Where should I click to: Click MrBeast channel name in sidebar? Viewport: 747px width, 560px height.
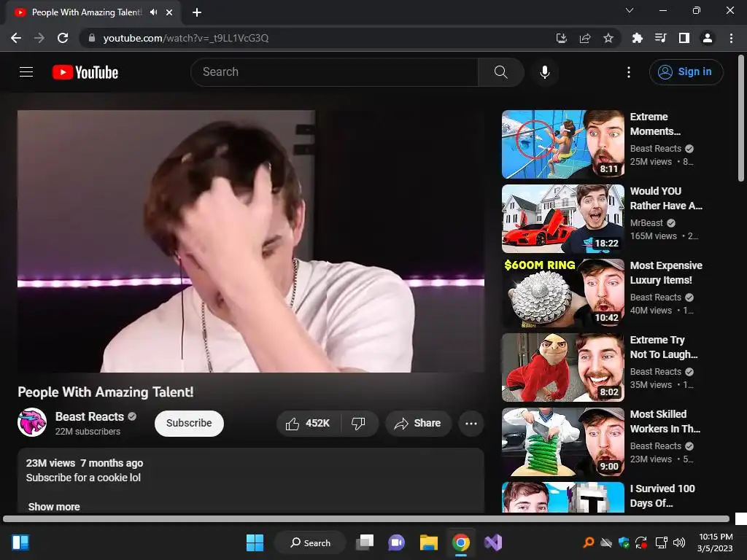[646, 223]
